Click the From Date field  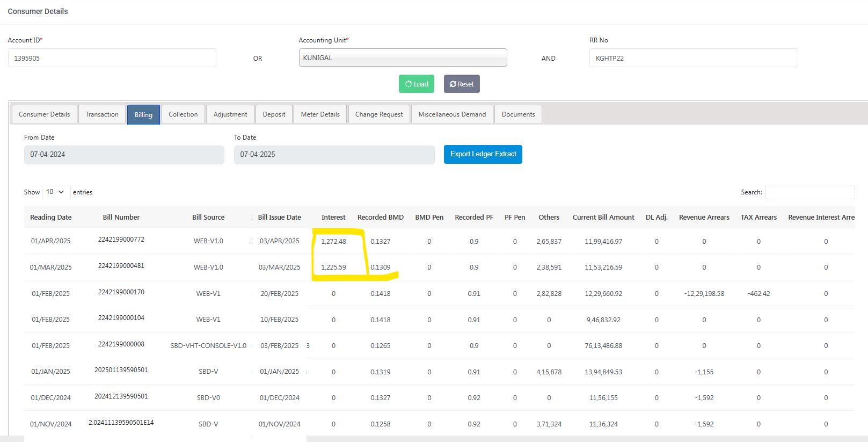click(124, 155)
